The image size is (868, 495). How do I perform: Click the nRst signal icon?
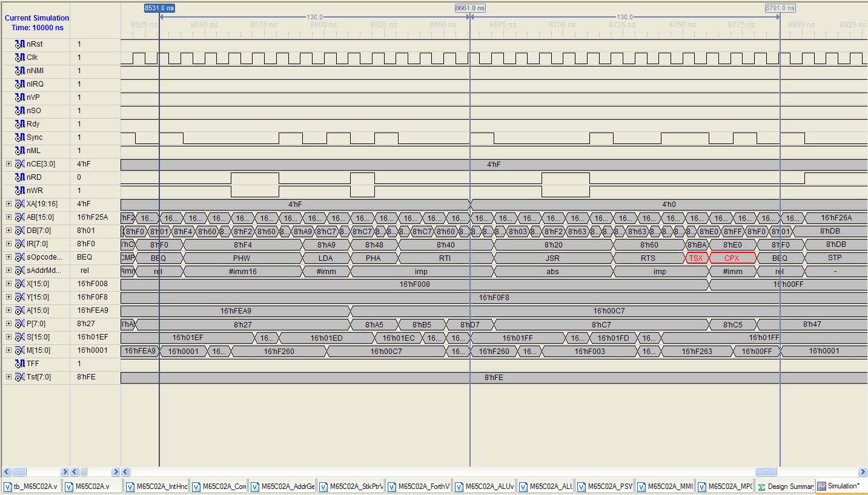click(20, 44)
